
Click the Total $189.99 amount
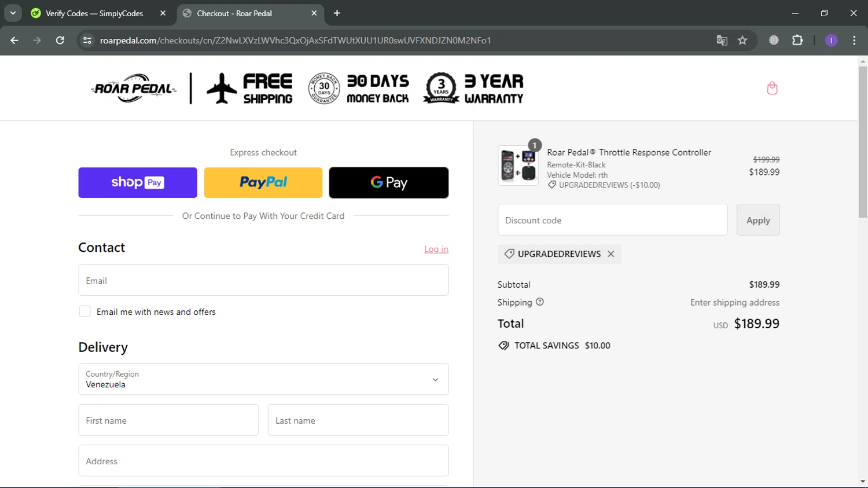pyautogui.click(x=756, y=324)
